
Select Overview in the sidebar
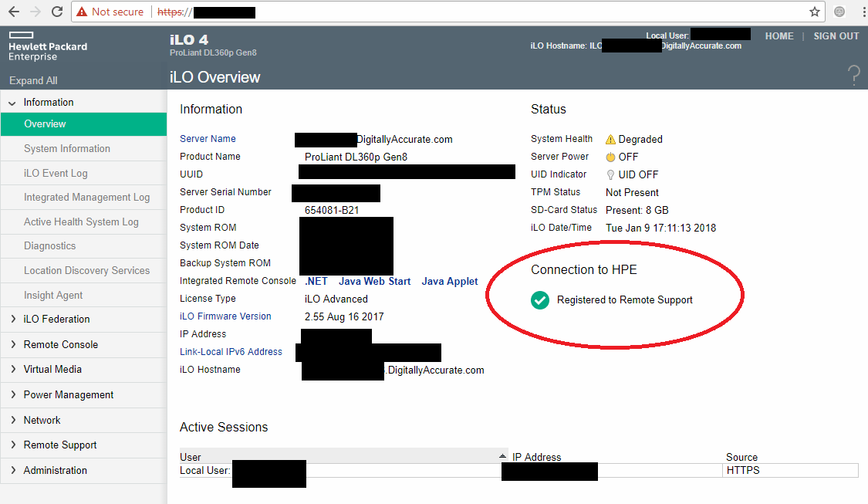[83, 124]
